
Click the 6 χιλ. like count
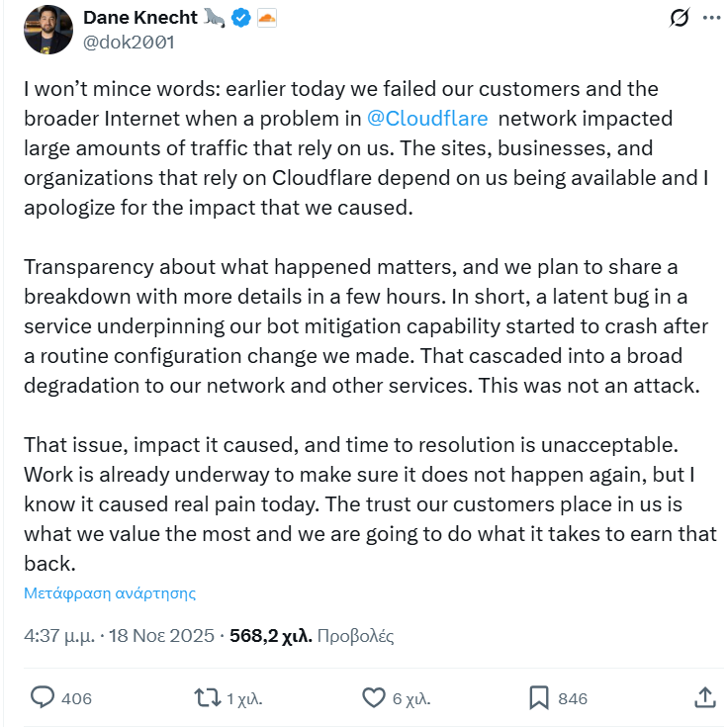[411, 699]
